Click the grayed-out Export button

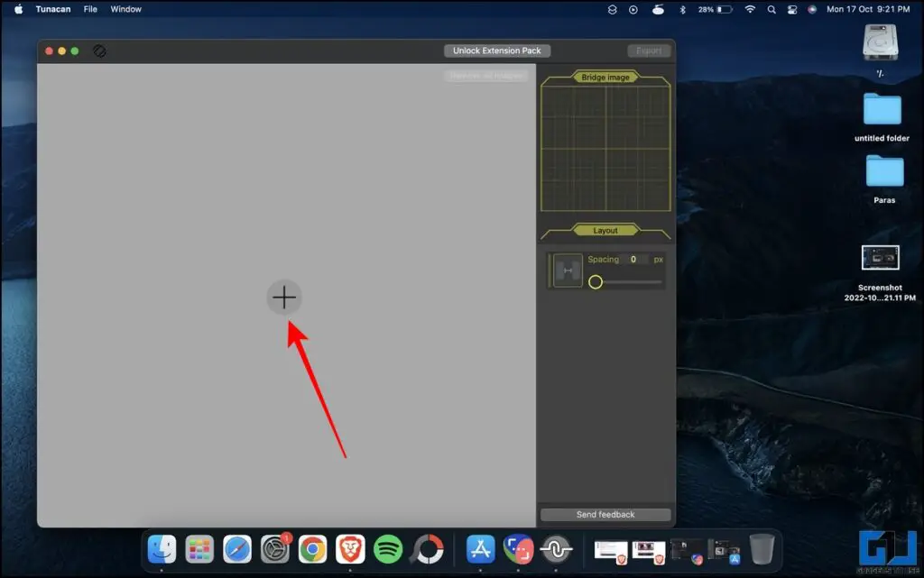point(649,50)
